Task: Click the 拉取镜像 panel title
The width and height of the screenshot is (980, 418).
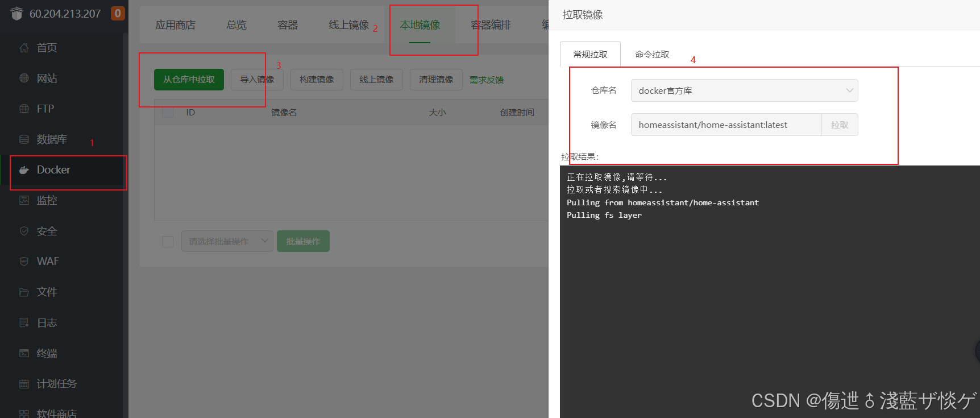Action: coord(583,15)
